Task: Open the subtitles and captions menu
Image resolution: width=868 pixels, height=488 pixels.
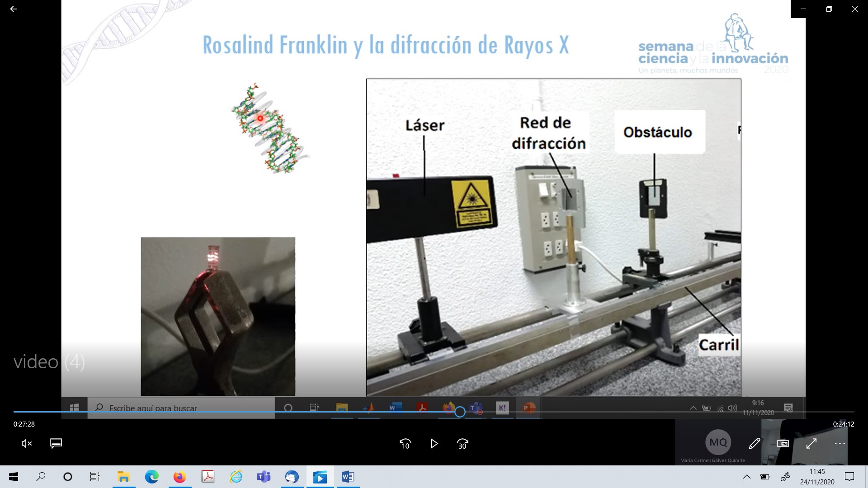Action: pos(56,444)
